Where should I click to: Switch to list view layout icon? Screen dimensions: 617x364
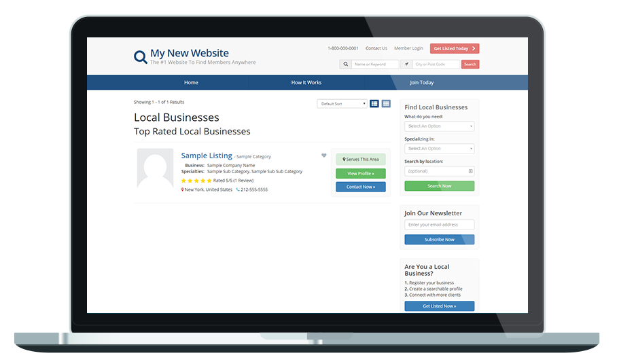[374, 103]
